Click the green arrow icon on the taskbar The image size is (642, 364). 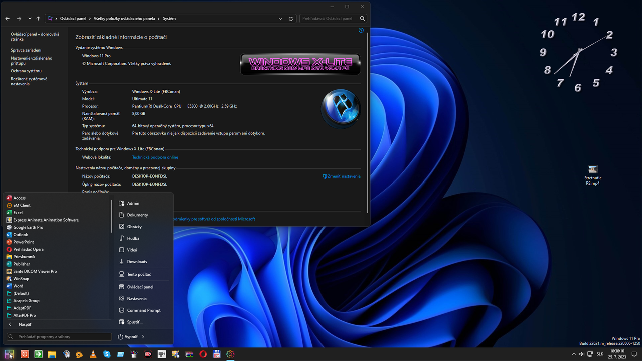pos(38,354)
